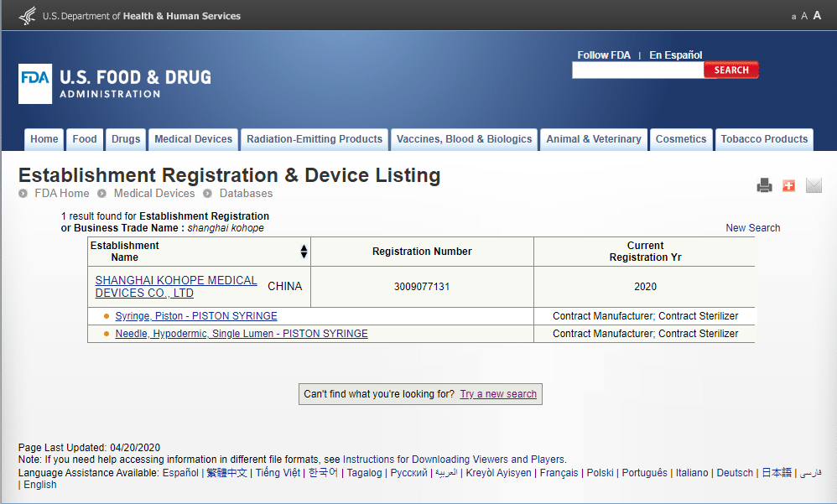Open the Vaccines, Blood & Biologics tab
837x504 pixels.
pos(465,139)
